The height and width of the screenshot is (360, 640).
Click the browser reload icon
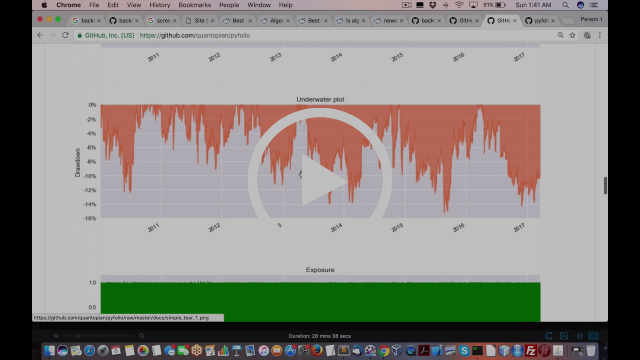click(65, 36)
